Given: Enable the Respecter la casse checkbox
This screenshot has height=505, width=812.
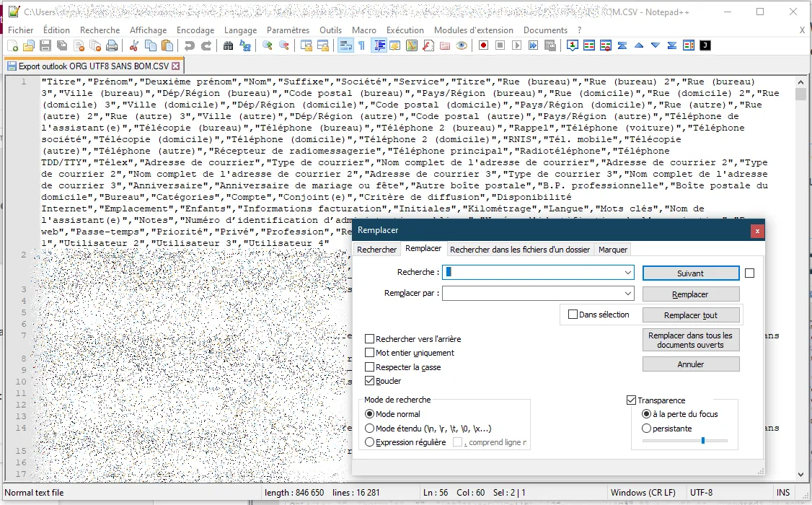Looking at the screenshot, I should pyautogui.click(x=369, y=367).
